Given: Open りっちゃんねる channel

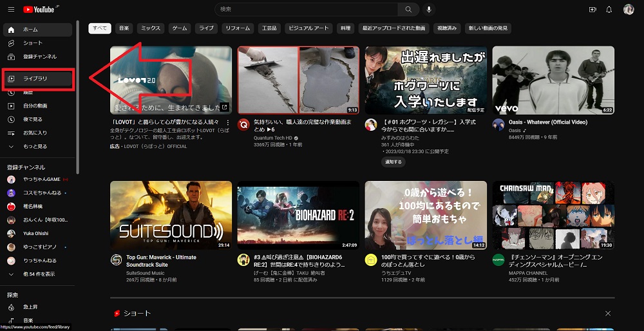Looking at the screenshot, I should click(38, 260).
